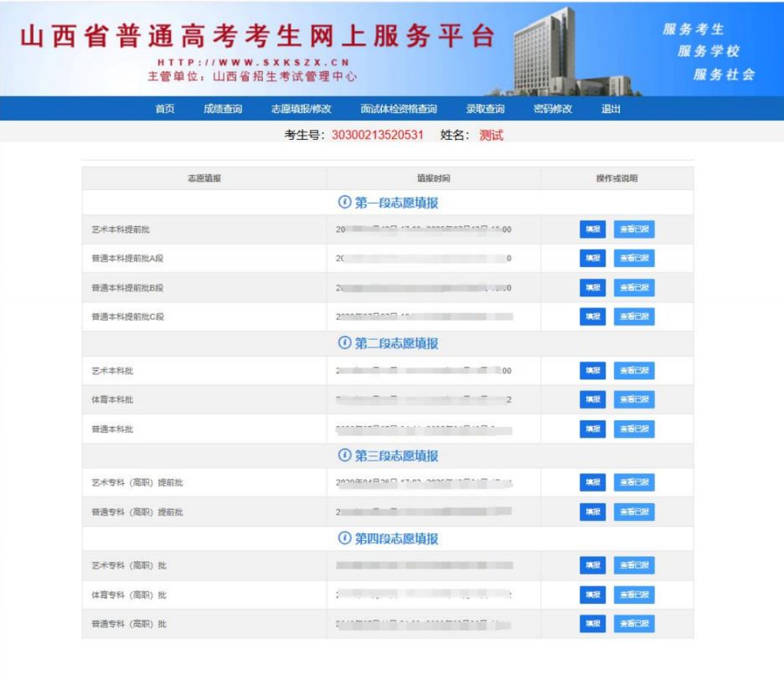Click the candidate number 30300213520531
Screen dimensions: 784x680
point(378,135)
